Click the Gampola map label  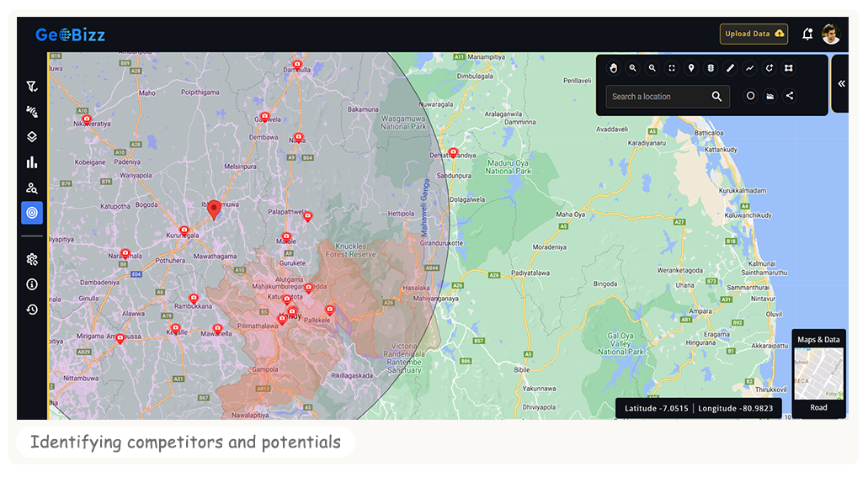264,369
